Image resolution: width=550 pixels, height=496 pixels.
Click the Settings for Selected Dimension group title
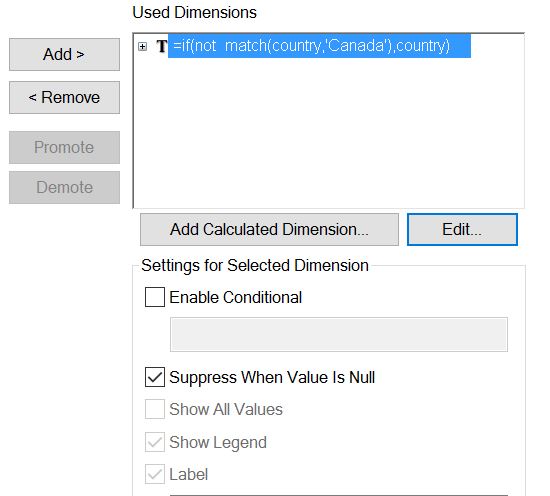[255, 266]
